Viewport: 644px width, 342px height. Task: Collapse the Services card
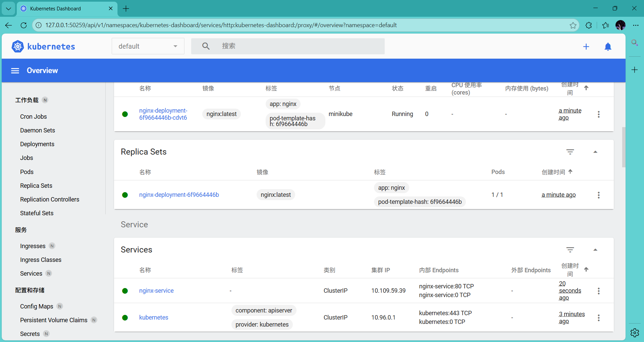point(595,250)
